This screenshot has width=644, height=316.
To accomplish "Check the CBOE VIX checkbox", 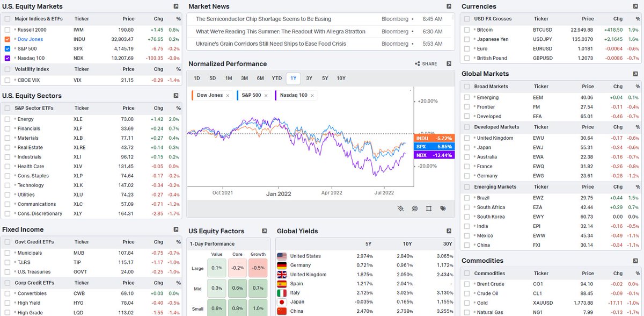I will point(7,80).
